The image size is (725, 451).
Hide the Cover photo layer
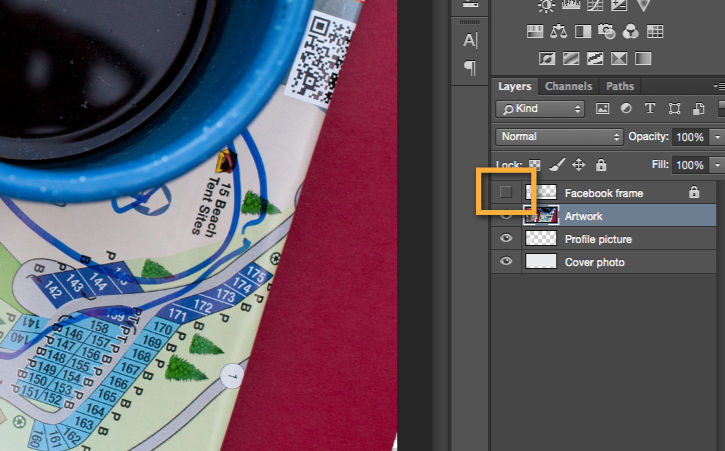tap(506, 261)
